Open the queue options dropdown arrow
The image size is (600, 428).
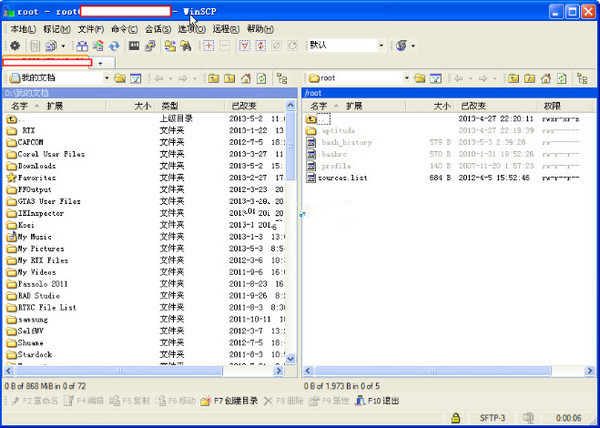click(x=63, y=46)
